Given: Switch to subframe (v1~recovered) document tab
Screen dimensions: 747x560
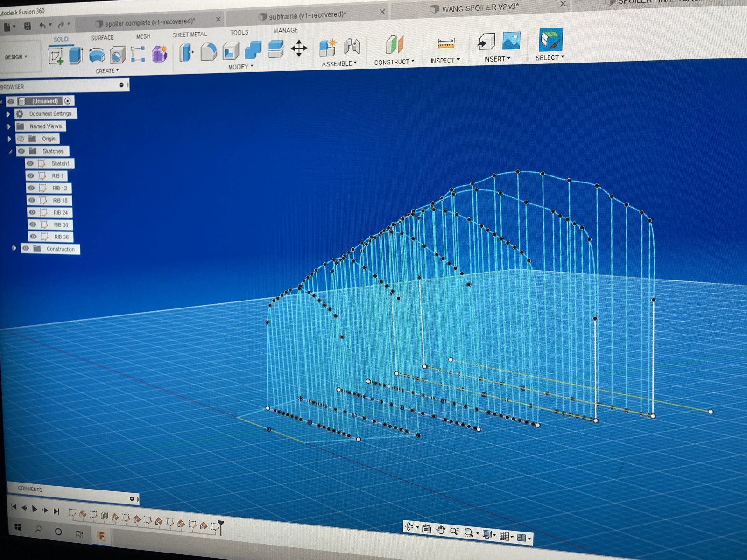Looking at the screenshot, I should 307,15.
